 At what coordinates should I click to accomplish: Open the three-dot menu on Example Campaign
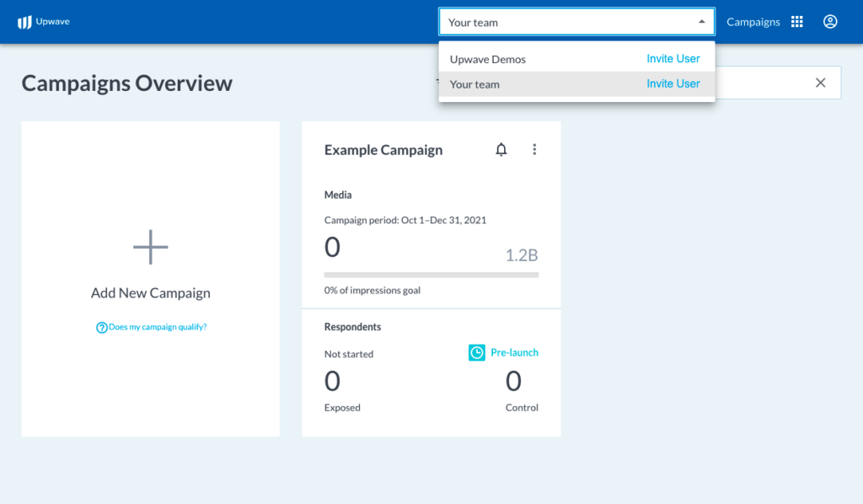[x=534, y=150]
